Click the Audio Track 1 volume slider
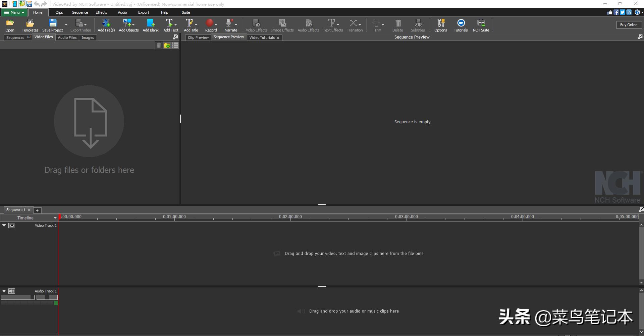 [17, 297]
